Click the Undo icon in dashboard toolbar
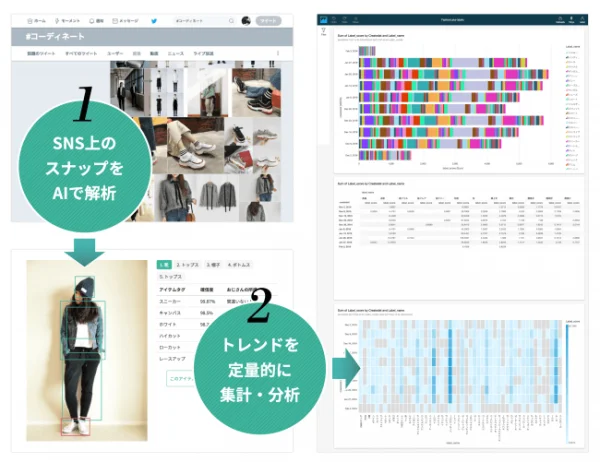 tap(334, 20)
